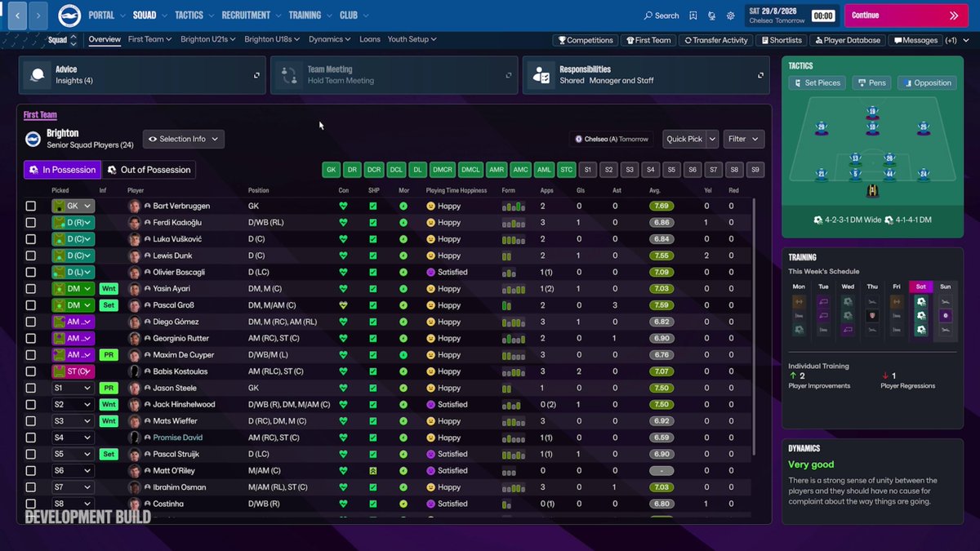Click the Set info tag for Pascal Struijk
980x551 pixels.
pyautogui.click(x=109, y=454)
